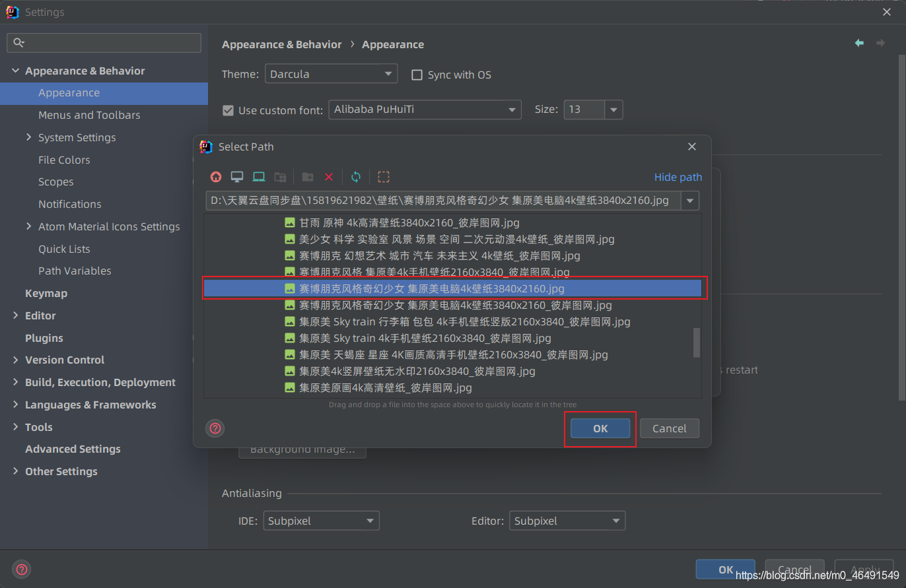
Task: Jump to project directory via teal laptop icon
Action: pyautogui.click(x=259, y=177)
